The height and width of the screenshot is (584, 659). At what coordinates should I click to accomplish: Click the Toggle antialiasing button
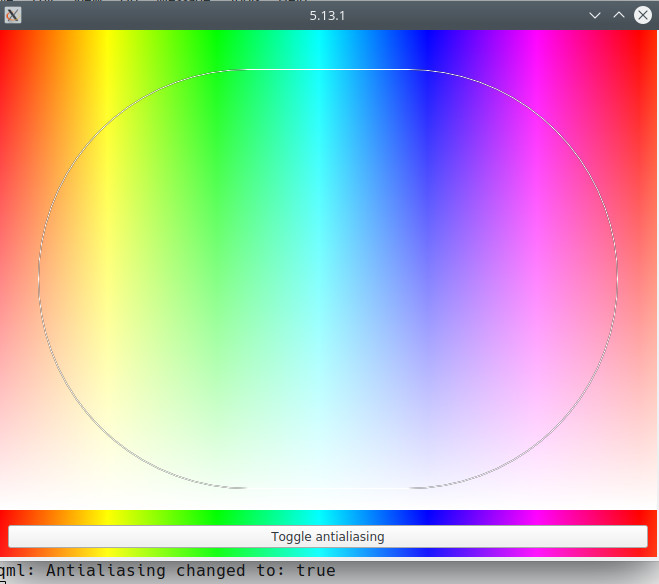coord(328,537)
